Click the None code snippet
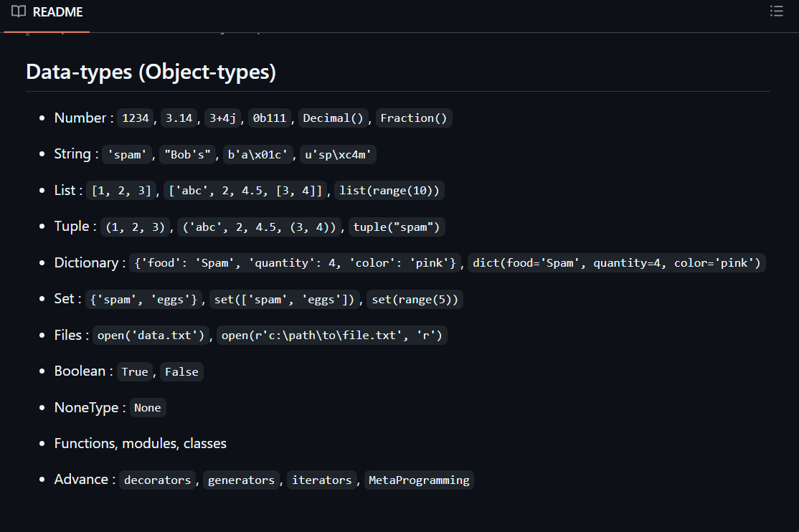 (148, 408)
